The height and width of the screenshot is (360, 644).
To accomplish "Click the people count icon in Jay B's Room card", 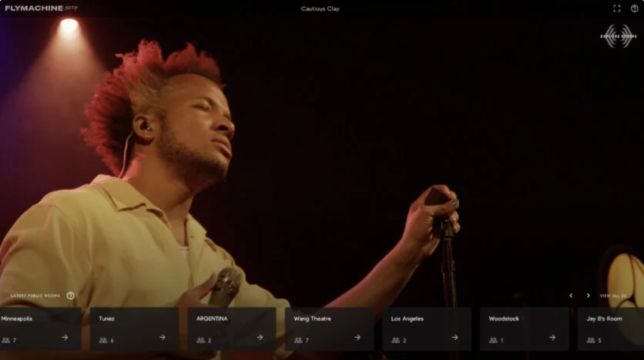I will point(590,340).
